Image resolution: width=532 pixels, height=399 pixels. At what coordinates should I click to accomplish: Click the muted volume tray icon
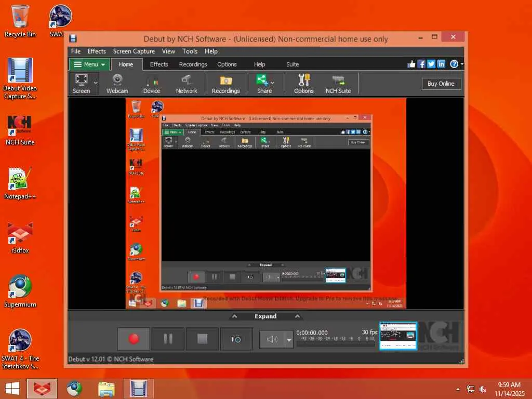tap(482, 389)
